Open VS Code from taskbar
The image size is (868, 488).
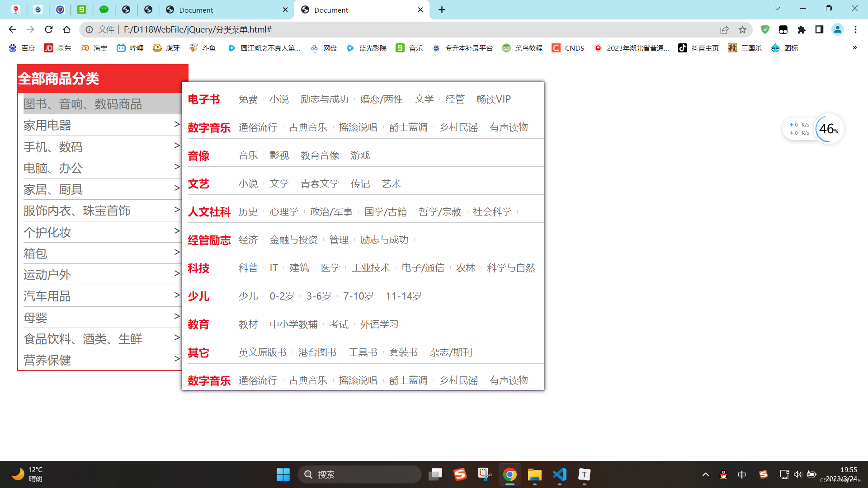pos(559,474)
